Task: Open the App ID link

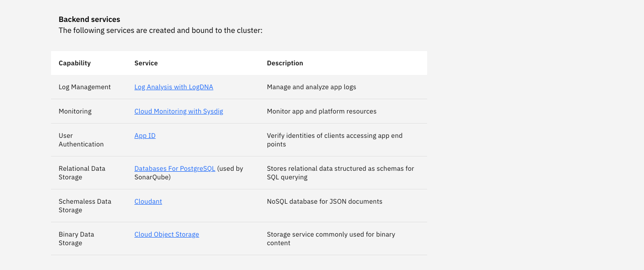Action: 145,135
